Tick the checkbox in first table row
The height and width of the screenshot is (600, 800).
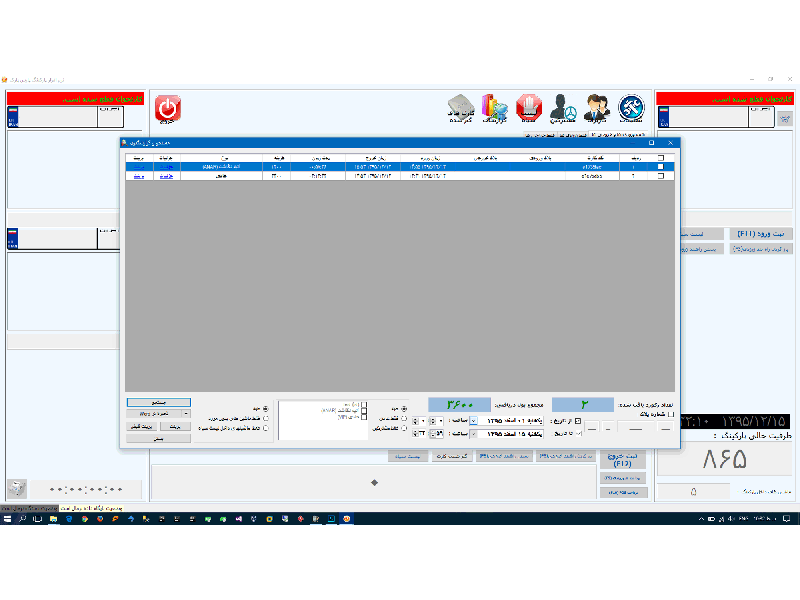click(x=659, y=167)
